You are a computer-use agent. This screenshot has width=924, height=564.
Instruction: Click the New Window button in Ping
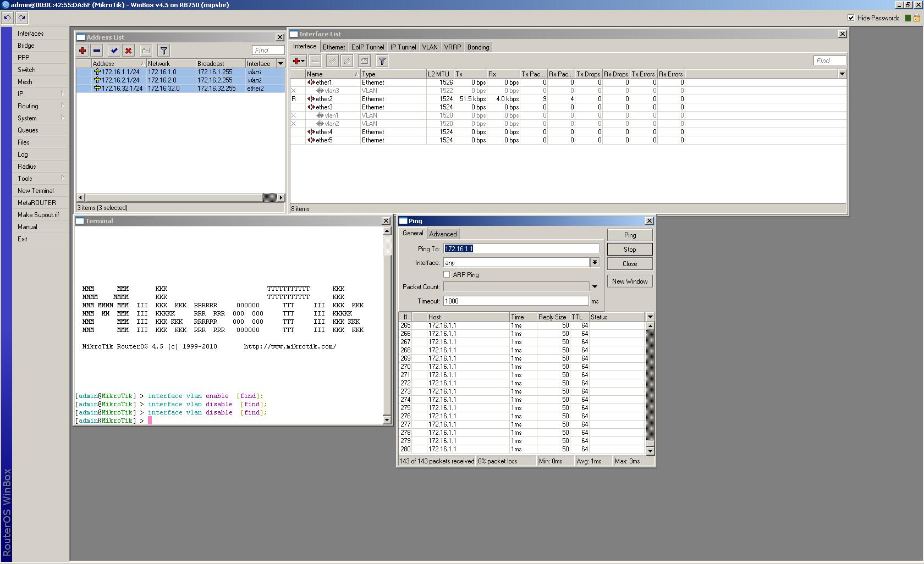click(630, 281)
